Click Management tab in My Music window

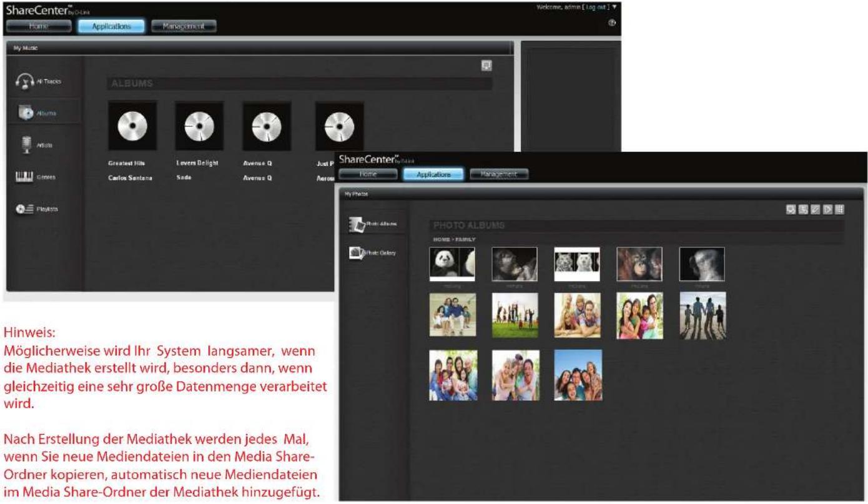click(x=184, y=26)
